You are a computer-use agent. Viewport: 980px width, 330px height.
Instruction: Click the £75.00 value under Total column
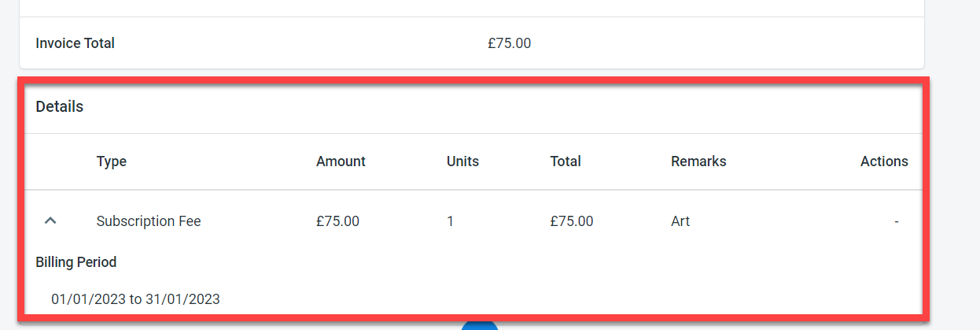572,221
